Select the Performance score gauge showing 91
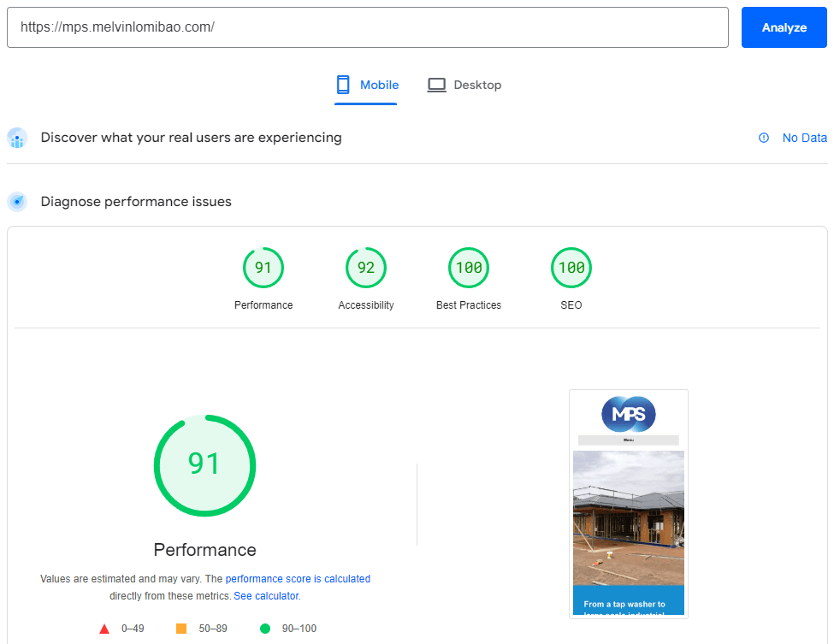 tap(263, 267)
